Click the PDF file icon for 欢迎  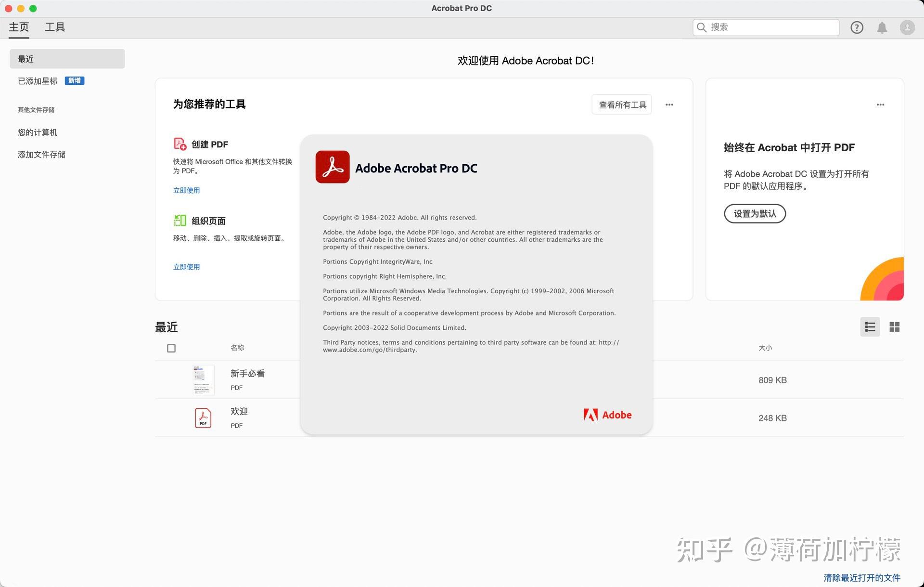click(203, 418)
